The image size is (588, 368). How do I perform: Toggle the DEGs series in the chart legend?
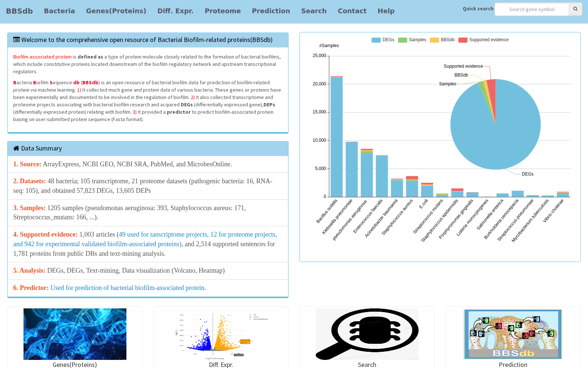coord(383,40)
